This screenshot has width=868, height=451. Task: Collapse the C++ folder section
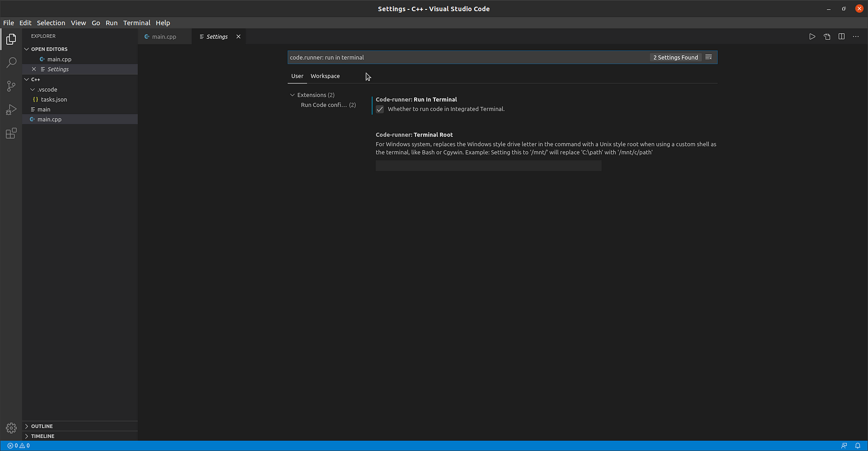point(26,79)
